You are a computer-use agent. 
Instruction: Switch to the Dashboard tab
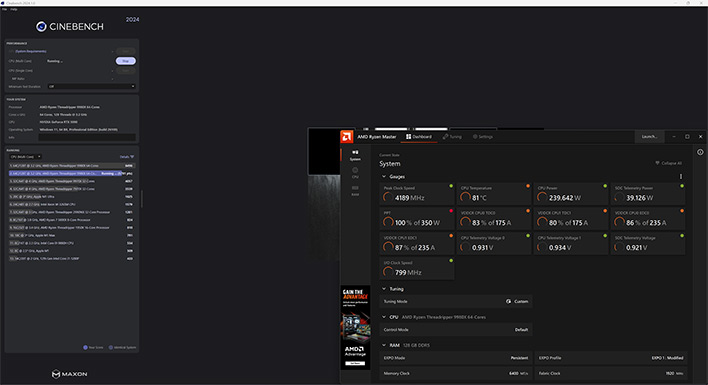click(419, 137)
